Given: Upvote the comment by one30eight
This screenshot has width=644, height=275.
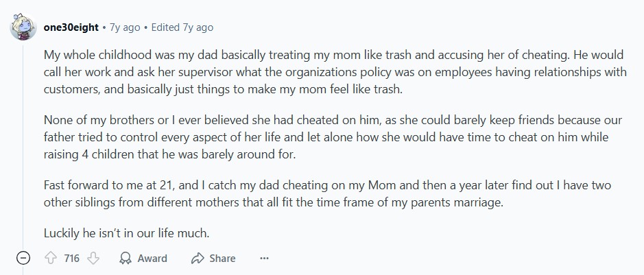Looking at the screenshot, I should coord(49,259).
